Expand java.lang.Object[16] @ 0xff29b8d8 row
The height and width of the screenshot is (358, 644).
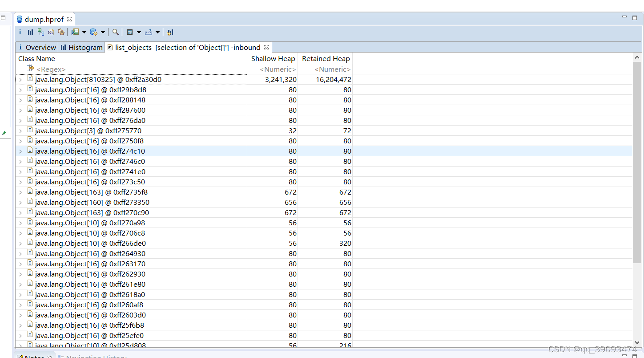tap(20, 90)
